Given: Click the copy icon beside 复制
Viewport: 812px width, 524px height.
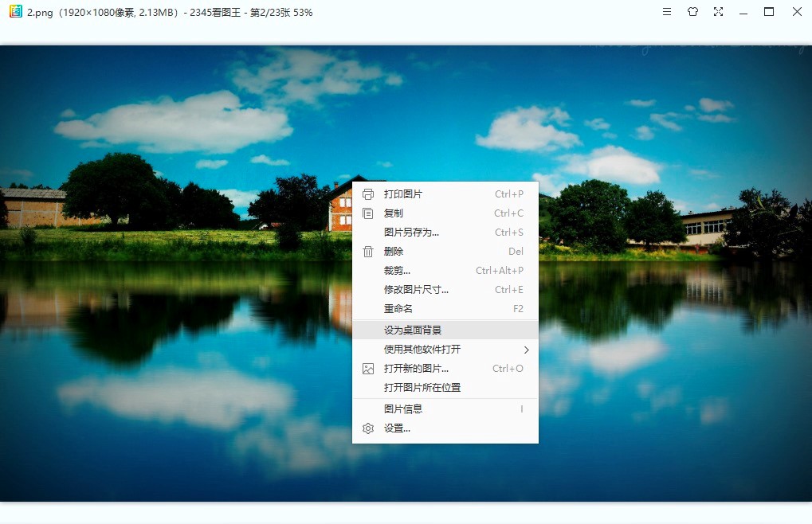Looking at the screenshot, I should (x=367, y=213).
